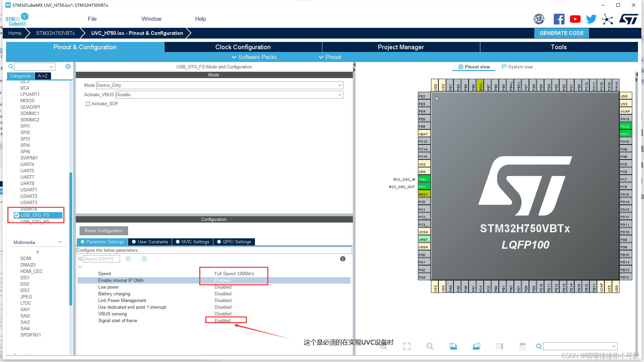The image size is (644, 362).
Task: Jump to next parameter search result
Action: coord(144,259)
